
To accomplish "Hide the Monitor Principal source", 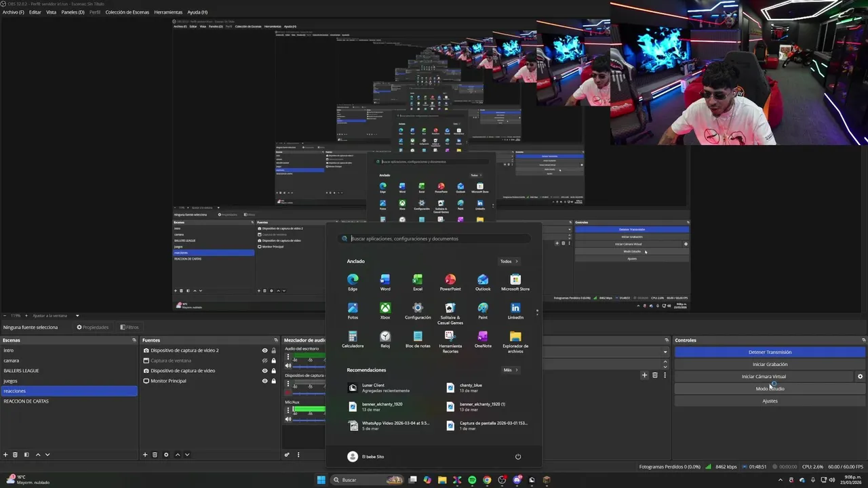I will point(265,381).
